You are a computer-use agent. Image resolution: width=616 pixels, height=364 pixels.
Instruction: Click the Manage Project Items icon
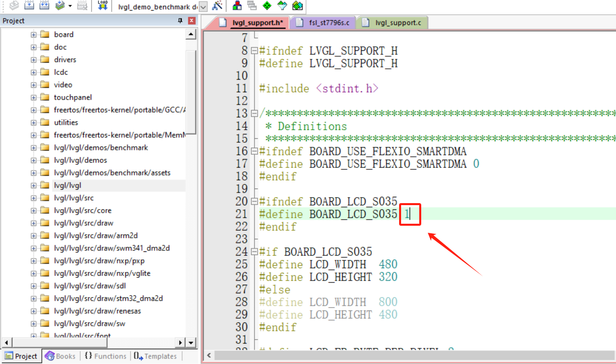[x=237, y=6]
